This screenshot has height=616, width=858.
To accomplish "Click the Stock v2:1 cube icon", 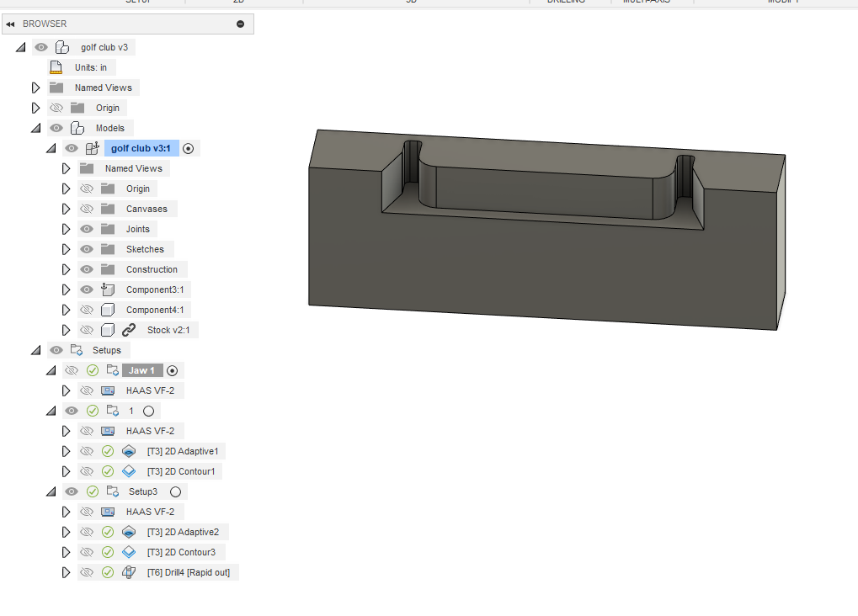I will click(108, 330).
